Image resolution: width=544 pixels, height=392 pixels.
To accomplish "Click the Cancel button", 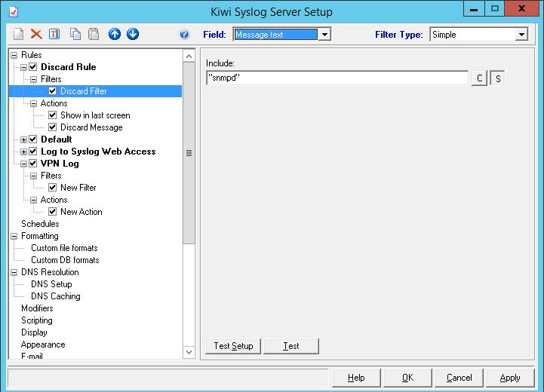I will [459, 378].
